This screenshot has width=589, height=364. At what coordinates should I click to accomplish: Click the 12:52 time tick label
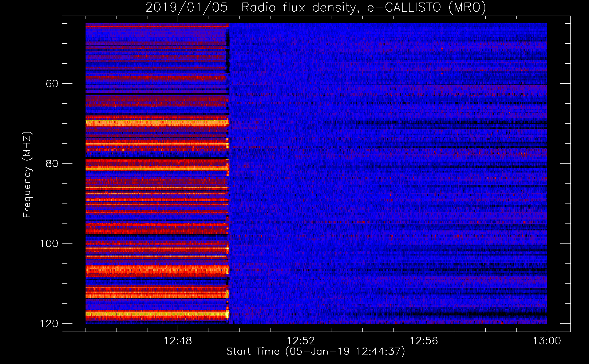[x=301, y=341]
